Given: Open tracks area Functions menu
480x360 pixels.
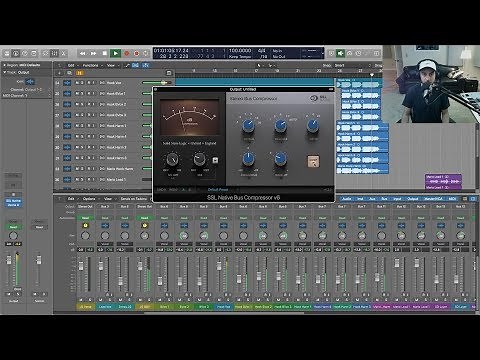Looking at the screenshot, I should (90, 66).
